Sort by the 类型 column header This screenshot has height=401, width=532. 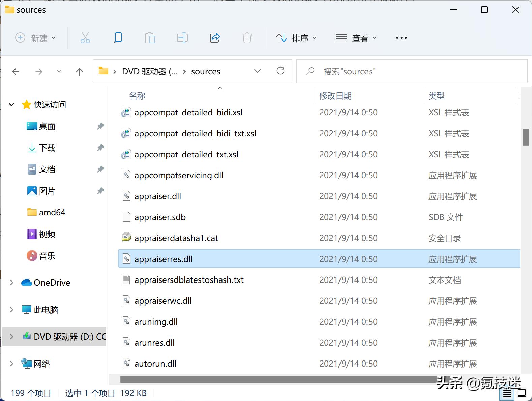pyautogui.click(x=437, y=96)
